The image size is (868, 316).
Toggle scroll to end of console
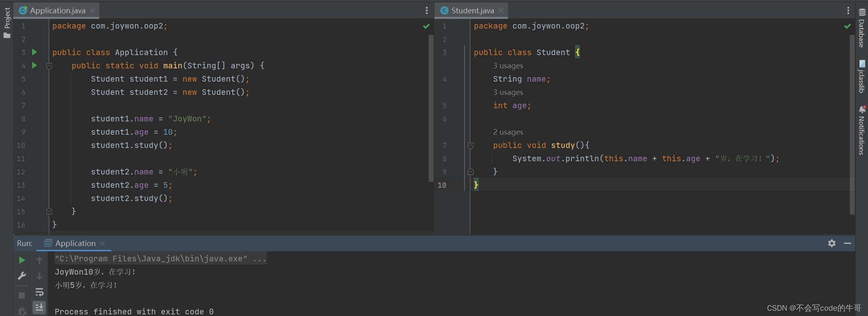coord(39,308)
